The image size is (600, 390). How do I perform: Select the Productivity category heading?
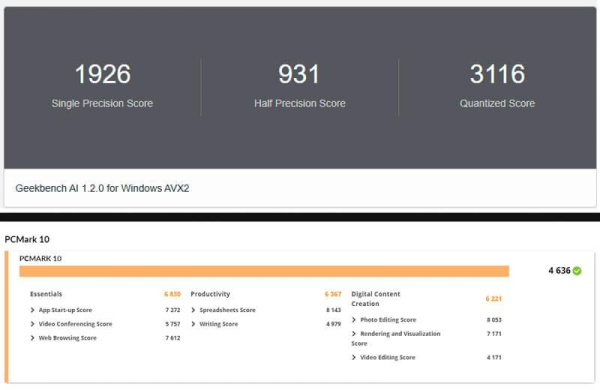coord(210,294)
